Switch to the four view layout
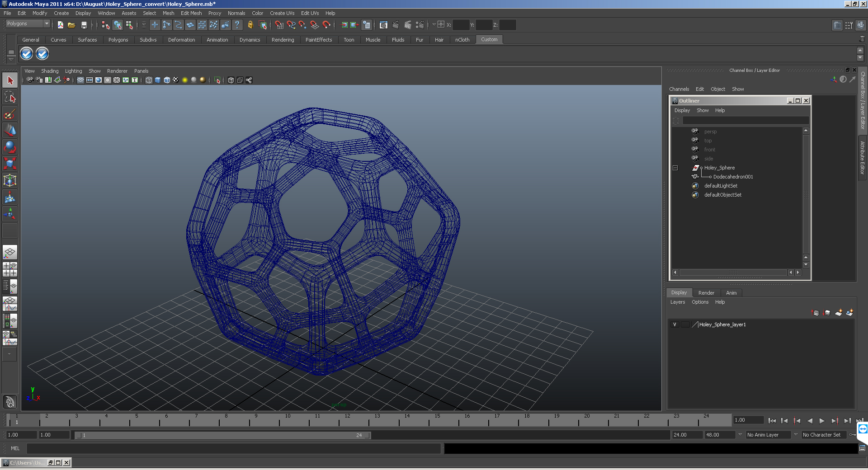This screenshot has height=470, width=868. point(10,269)
